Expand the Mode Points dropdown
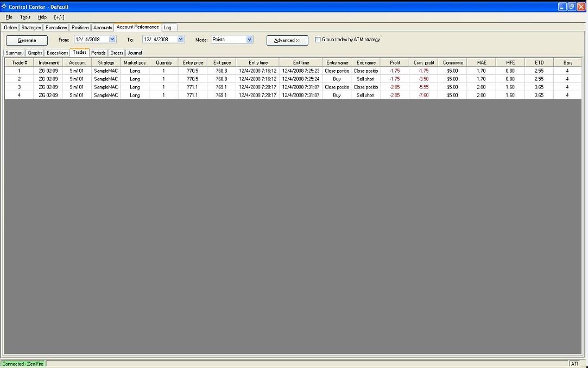 coord(249,39)
